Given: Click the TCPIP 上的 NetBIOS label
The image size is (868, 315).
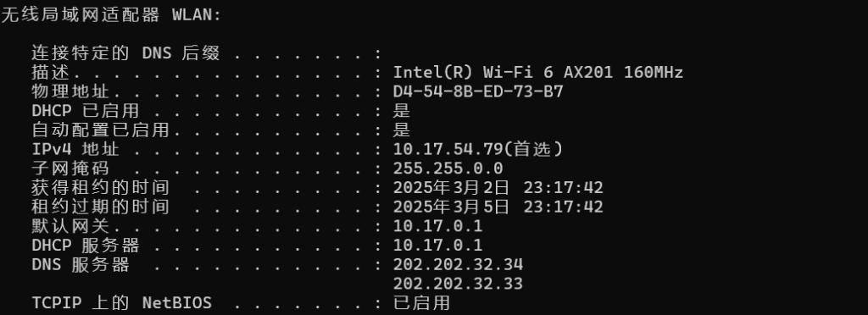Looking at the screenshot, I should point(122,303).
